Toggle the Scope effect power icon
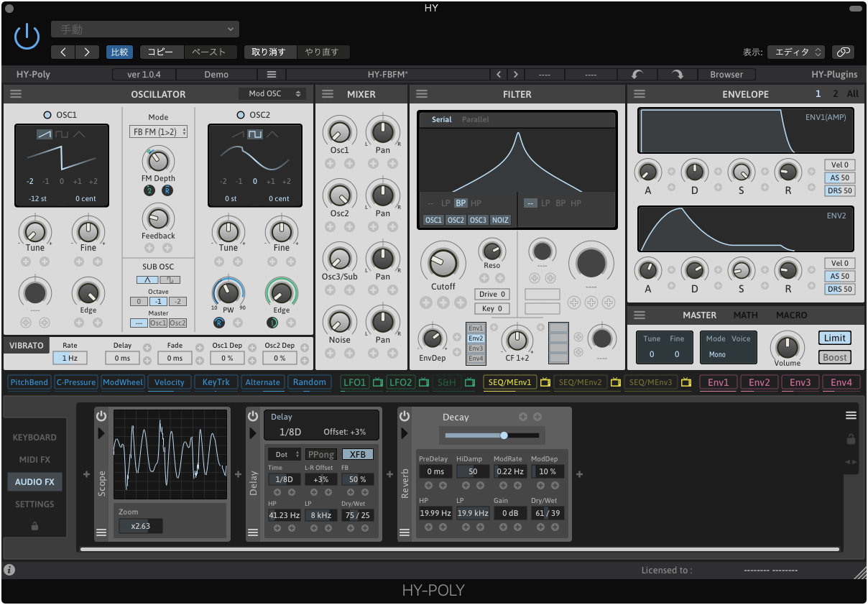This screenshot has width=868, height=605. (x=101, y=417)
